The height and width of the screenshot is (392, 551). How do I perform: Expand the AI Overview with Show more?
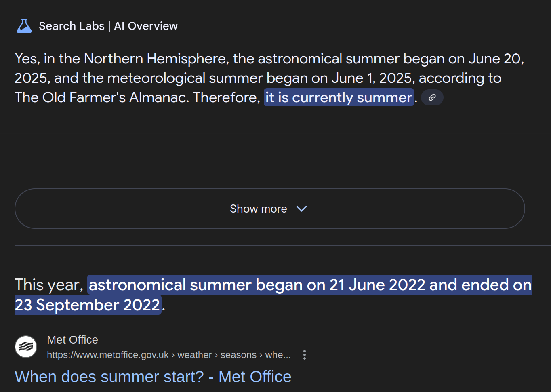tap(258, 209)
